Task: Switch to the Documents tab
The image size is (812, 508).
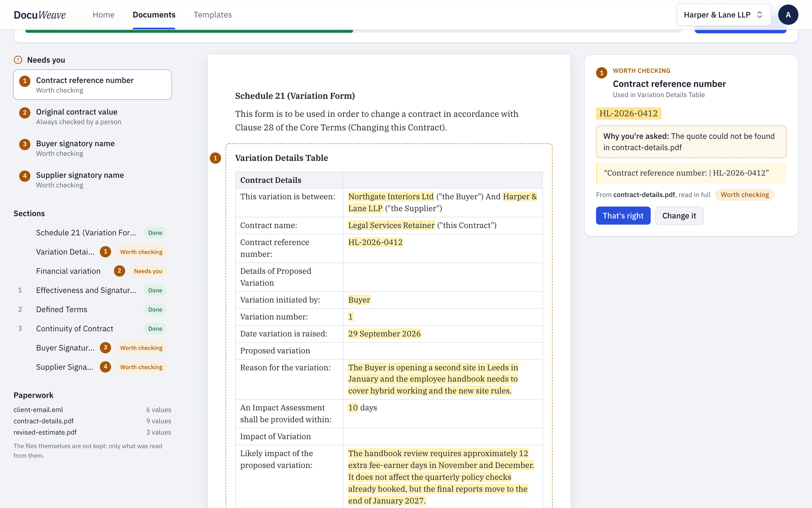Action: pos(154,15)
